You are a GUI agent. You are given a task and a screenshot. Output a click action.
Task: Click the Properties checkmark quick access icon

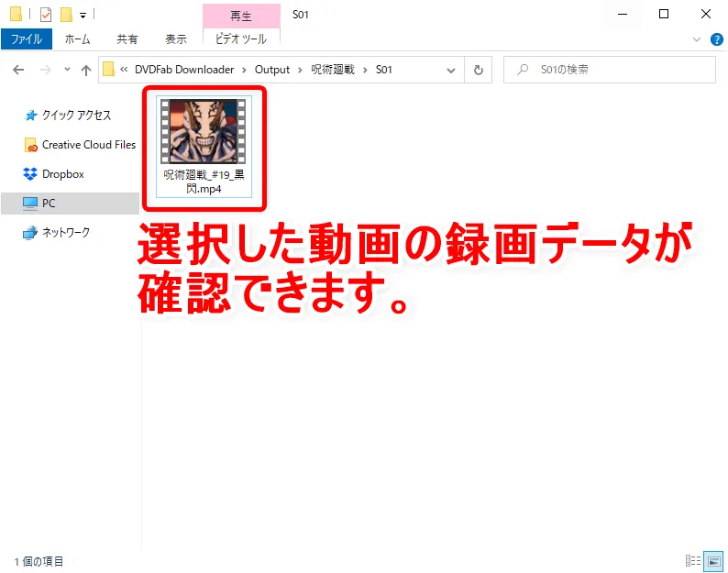pyautogui.click(x=46, y=15)
